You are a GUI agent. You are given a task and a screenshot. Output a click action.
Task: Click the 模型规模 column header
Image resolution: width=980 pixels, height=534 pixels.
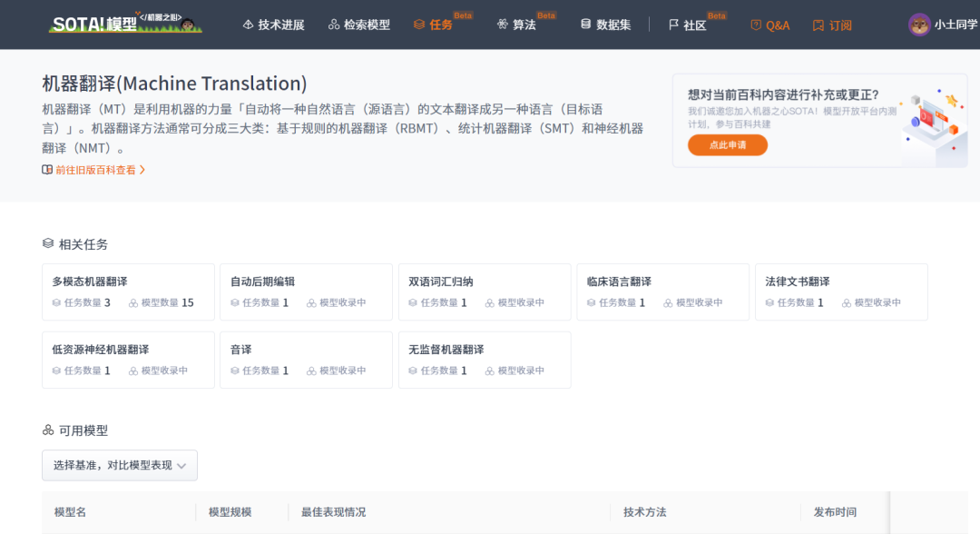tap(230, 512)
